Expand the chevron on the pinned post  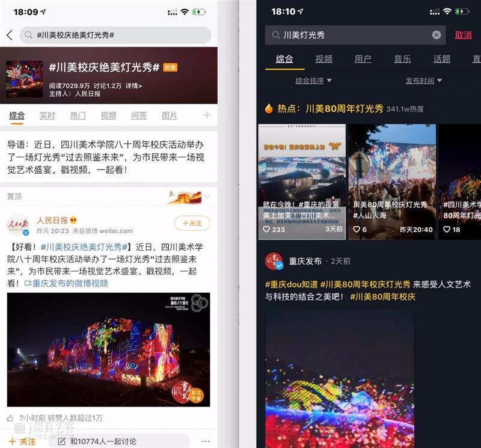(x=207, y=196)
